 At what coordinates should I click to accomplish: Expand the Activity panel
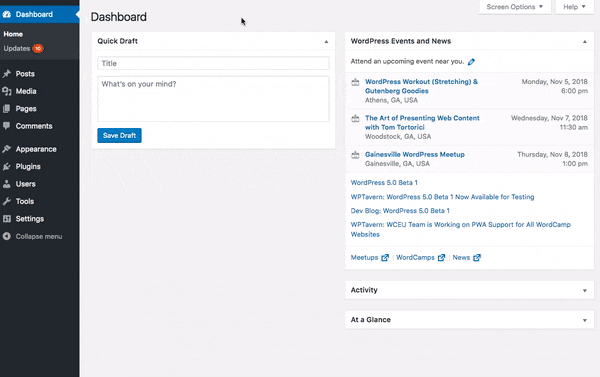(x=585, y=291)
